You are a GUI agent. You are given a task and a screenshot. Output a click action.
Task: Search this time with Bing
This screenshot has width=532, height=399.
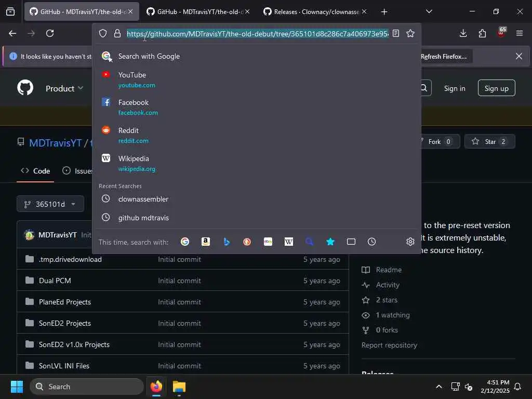point(227,242)
